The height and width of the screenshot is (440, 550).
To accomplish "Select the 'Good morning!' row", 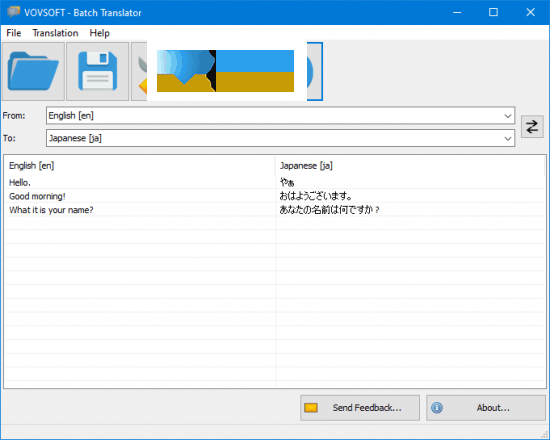I will pyautogui.click(x=275, y=196).
